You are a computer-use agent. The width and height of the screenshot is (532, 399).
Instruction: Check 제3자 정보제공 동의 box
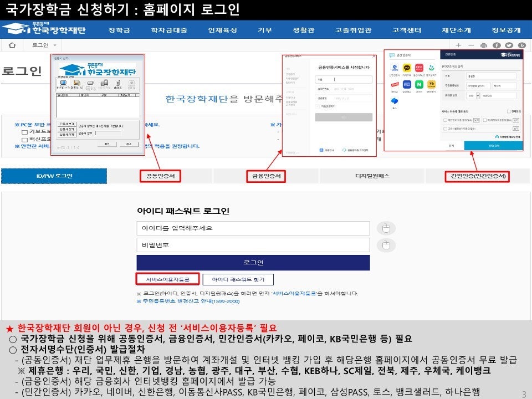point(485,120)
